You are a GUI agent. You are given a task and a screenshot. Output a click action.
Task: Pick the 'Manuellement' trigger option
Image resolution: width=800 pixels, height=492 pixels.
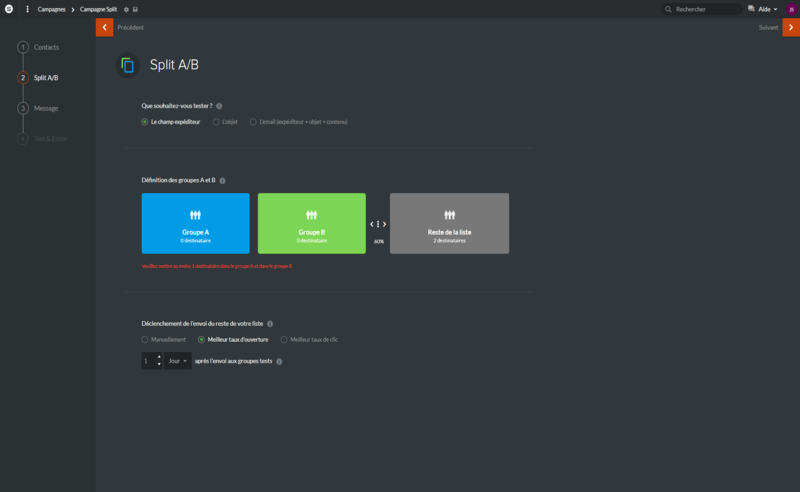pos(145,340)
